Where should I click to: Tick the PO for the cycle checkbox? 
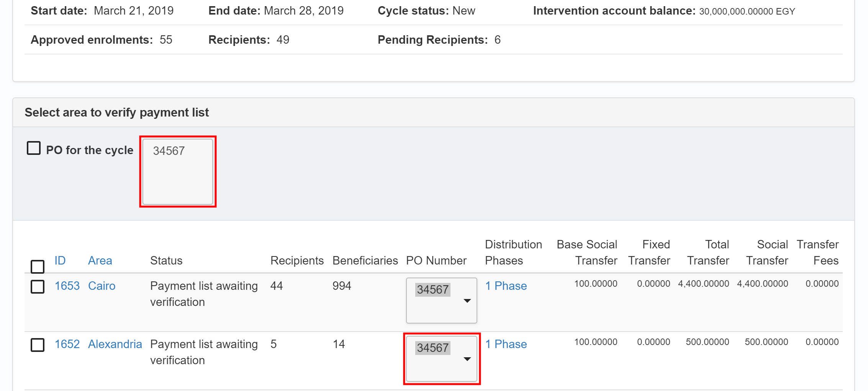click(34, 148)
